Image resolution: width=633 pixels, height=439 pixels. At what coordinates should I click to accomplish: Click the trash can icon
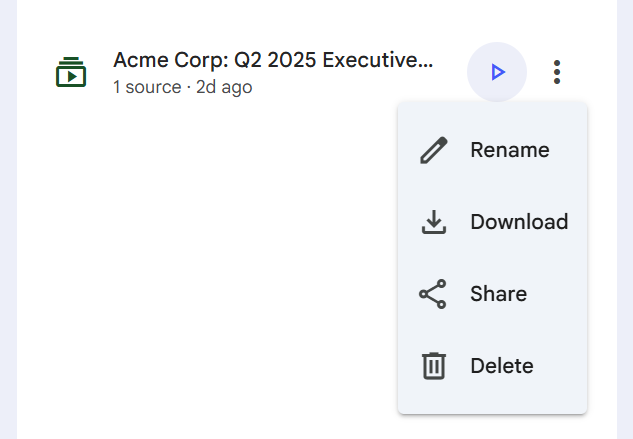(x=434, y=366)
